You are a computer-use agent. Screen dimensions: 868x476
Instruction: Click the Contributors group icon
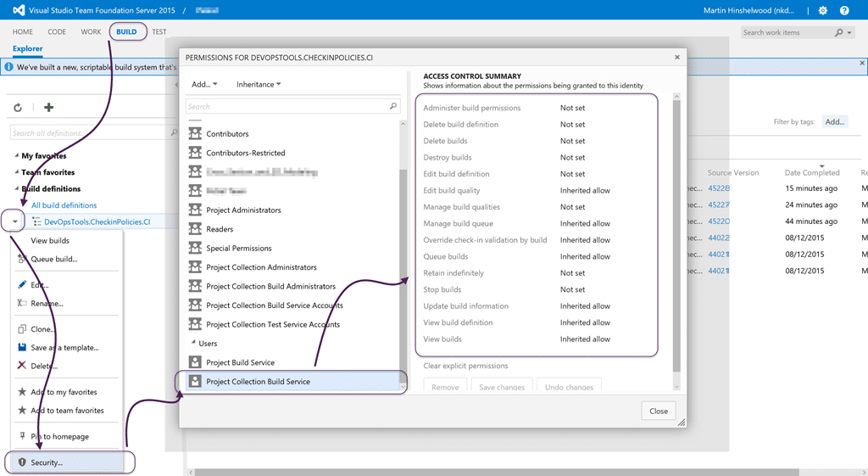(195, 133)
